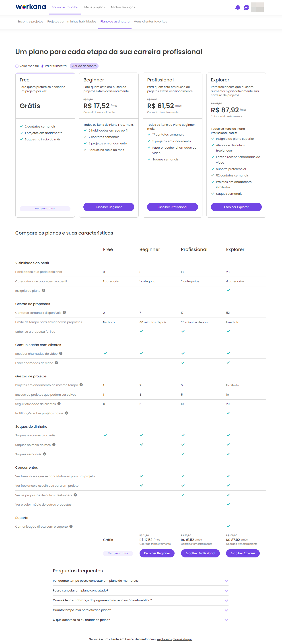Open help tooltip for Saques semanais row

tap(45, 454)
